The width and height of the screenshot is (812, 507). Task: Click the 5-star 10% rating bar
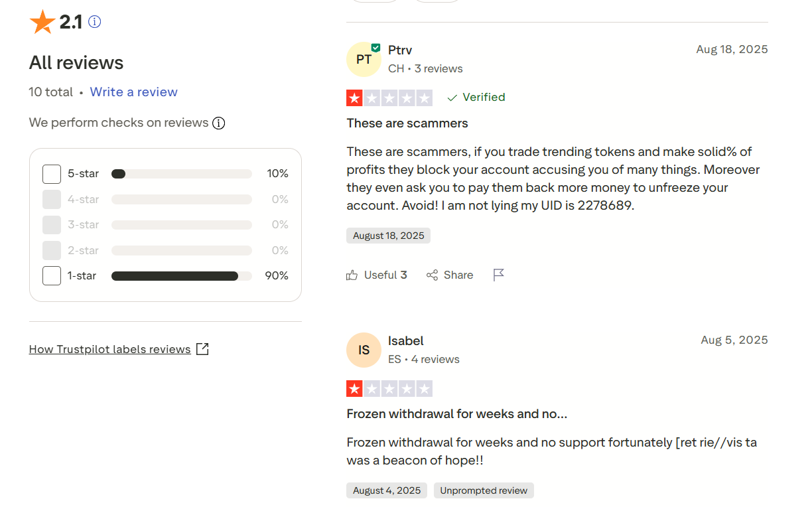tap(181, 174)
